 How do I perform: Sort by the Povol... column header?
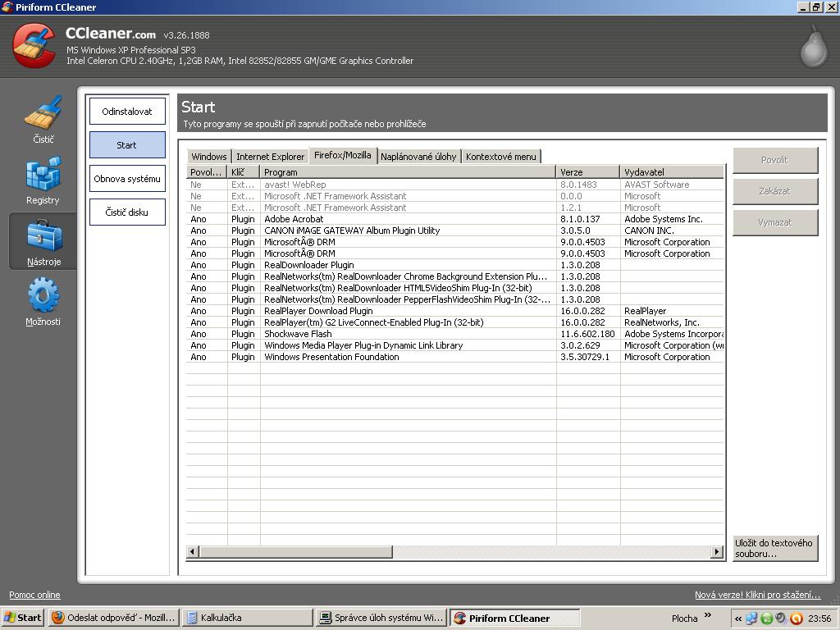tap(206, 172)
